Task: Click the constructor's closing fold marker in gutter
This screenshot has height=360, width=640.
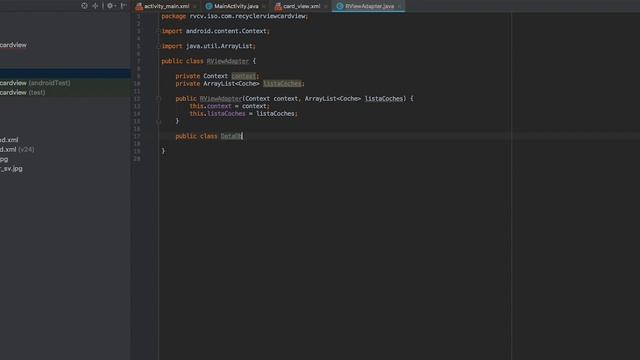Action: pyautogui.click(x=159, y=121)
